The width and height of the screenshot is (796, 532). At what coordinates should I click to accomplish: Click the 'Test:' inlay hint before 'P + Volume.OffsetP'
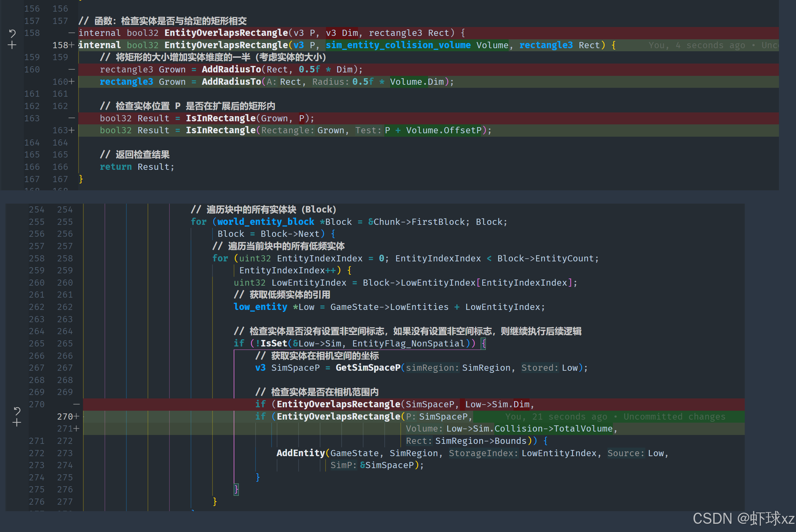click(x=368, y=130)
